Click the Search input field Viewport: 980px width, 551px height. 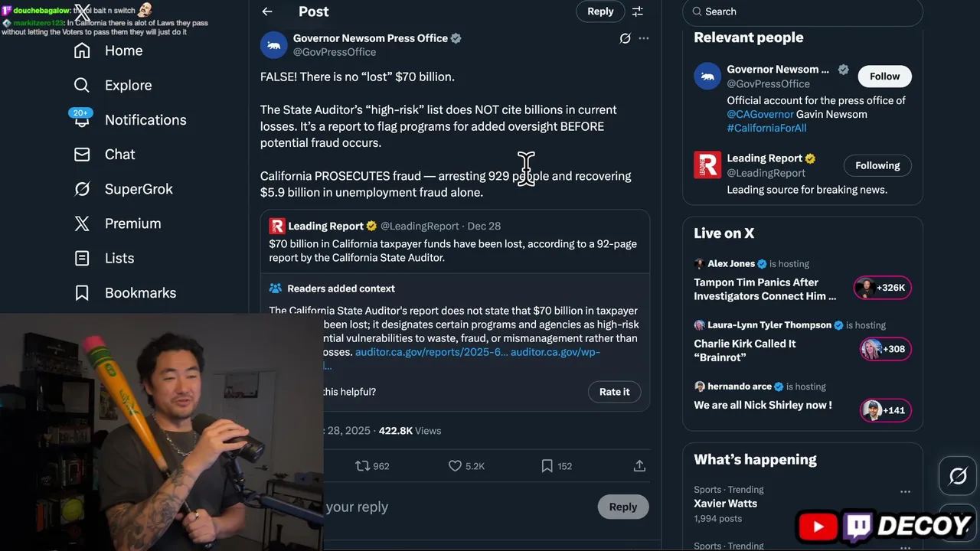point(804,11)
